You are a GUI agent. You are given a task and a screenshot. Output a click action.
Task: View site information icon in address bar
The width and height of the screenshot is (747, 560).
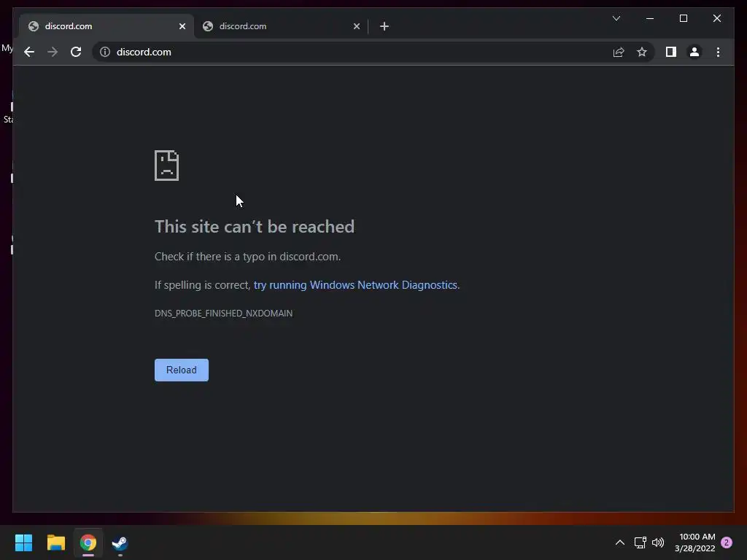pos(105,52)
